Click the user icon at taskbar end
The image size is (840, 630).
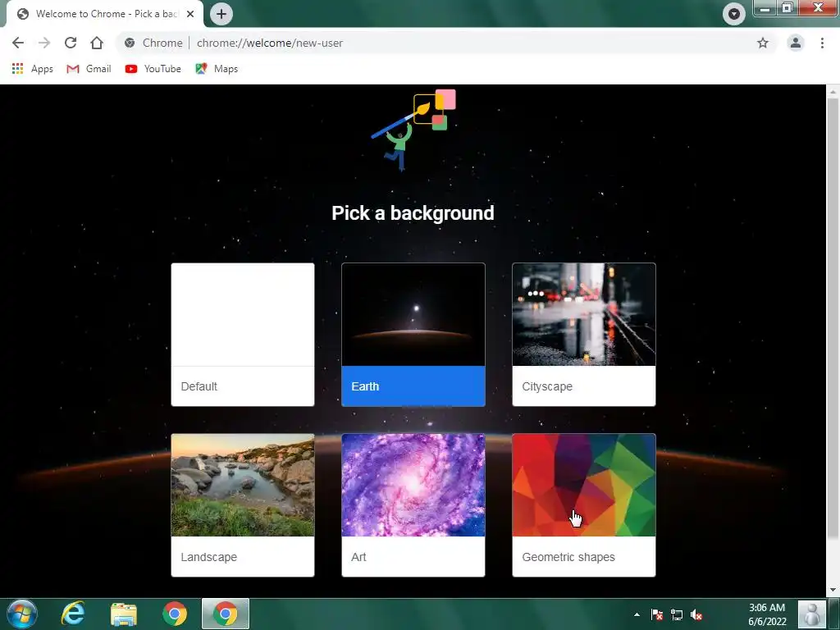click(x=812, y=614)
